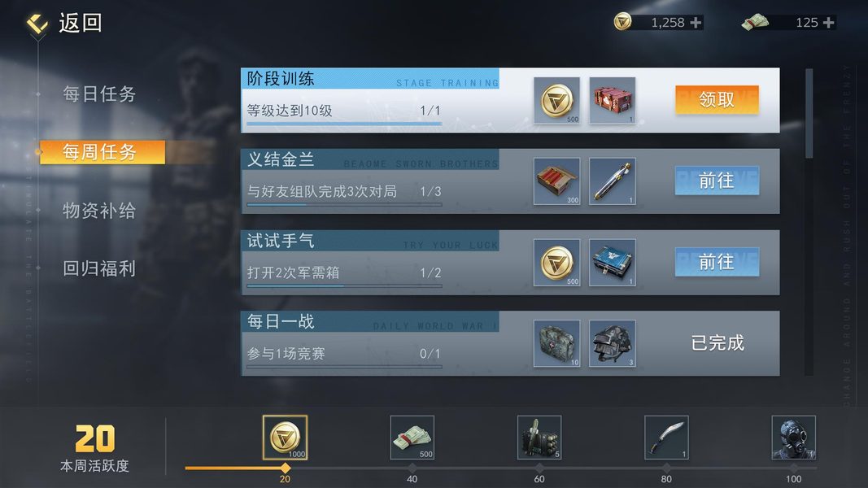Claim the 阶段训练 reward with 领取

[717, 100]
